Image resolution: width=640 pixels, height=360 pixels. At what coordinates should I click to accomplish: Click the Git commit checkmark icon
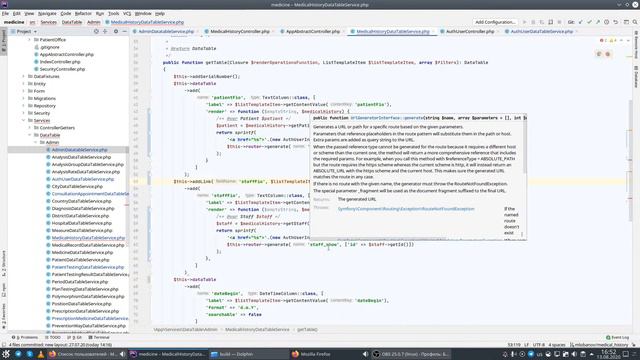tap(589, 22)
